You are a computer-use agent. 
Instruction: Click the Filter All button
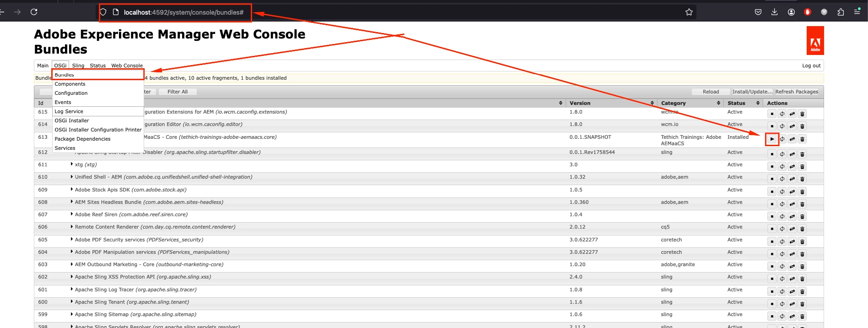pyautogui.click(x=178, y=92)
